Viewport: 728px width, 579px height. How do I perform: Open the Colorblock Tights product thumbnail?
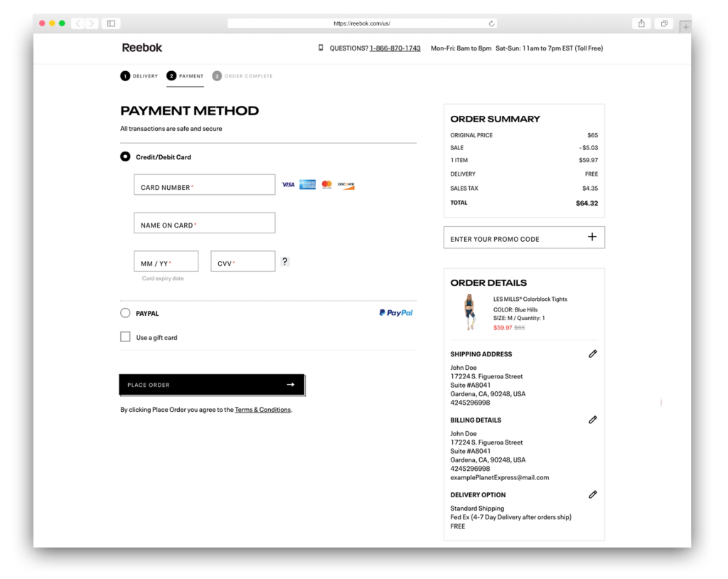469,312
